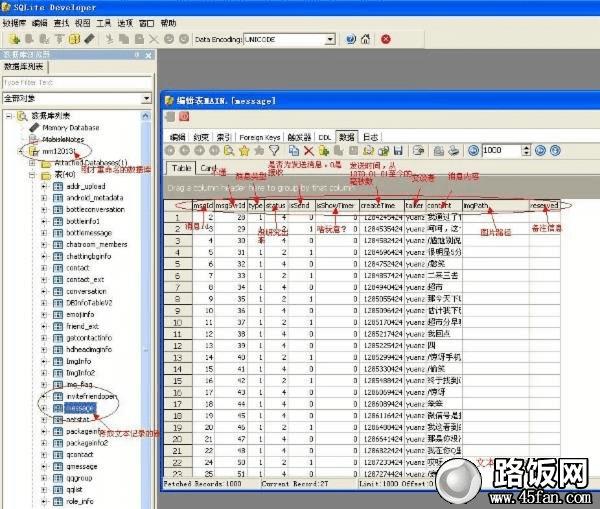Click the blue floppy save icon

pyautogui.click(x=398, y=151)
